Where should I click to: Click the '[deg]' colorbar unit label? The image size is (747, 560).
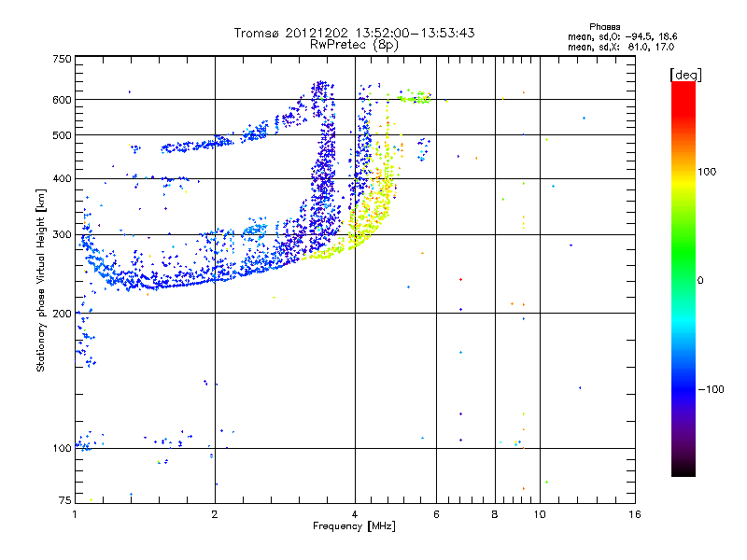point(685,76)
